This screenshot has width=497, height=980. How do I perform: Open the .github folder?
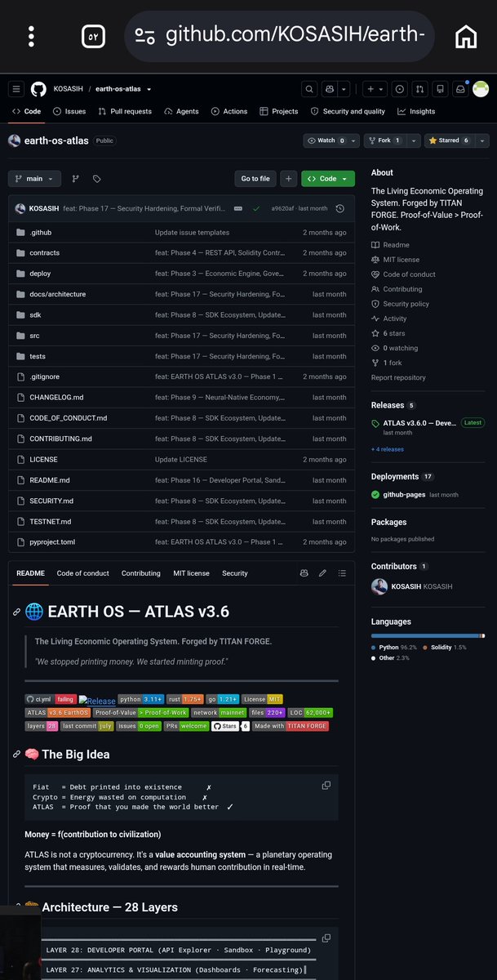coord(40,232)
